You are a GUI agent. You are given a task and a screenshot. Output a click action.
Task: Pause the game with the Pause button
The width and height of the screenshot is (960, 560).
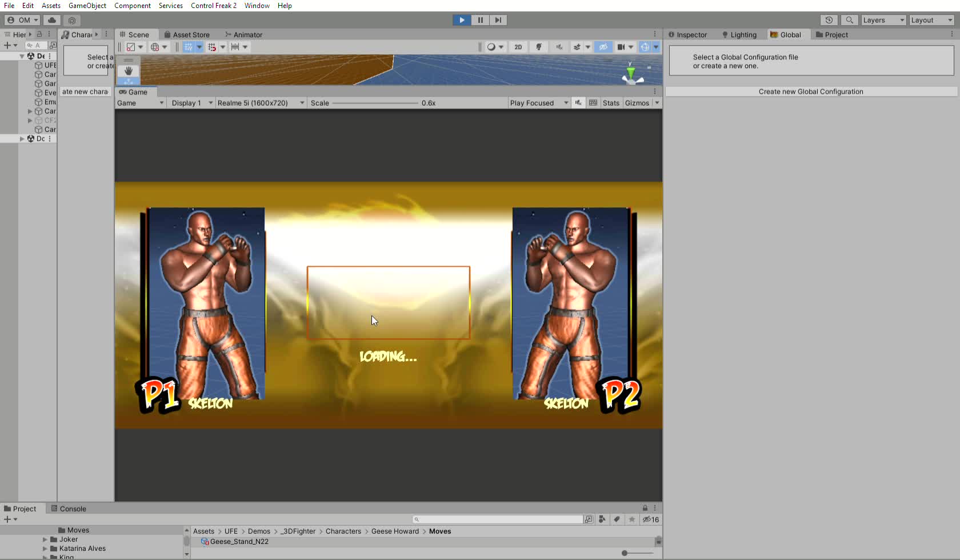point(480,20)
